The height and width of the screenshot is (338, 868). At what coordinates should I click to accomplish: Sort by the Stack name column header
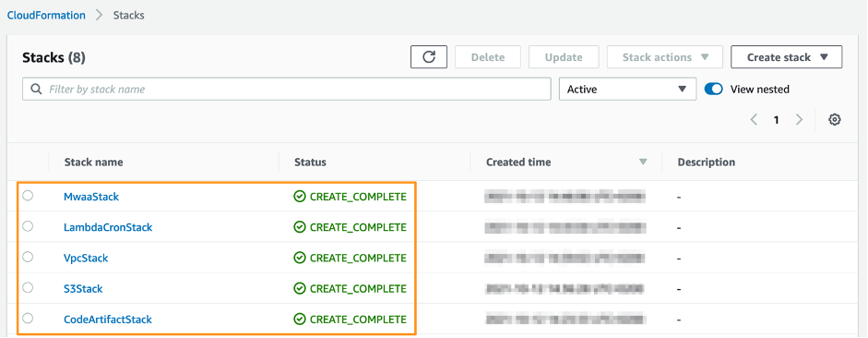[x=93, y=163]
